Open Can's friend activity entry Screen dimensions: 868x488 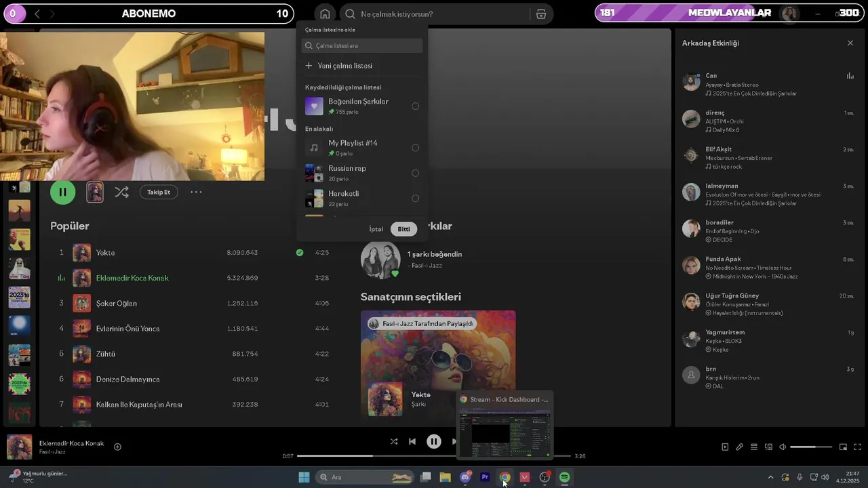768,84
